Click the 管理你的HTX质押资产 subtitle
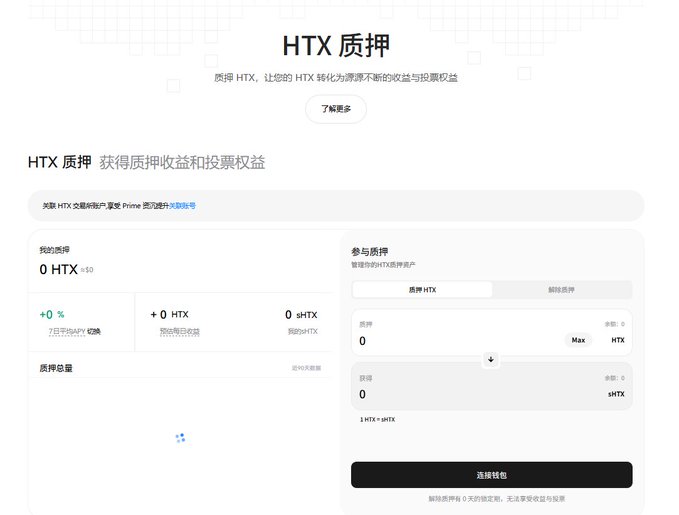Viewport: 679px width, 515px height. [383, 265]
